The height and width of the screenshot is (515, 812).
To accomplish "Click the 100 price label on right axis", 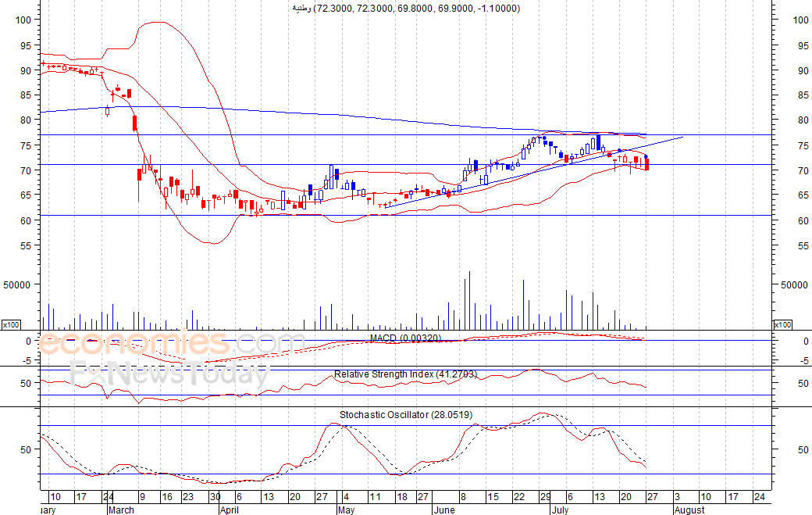I will click(x=800, y=20).
